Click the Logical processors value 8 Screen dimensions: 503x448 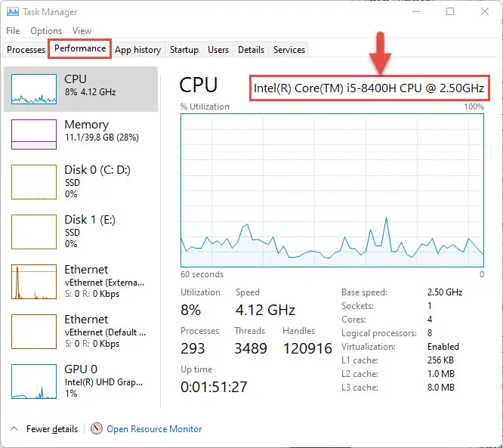(x=430, y=333)
